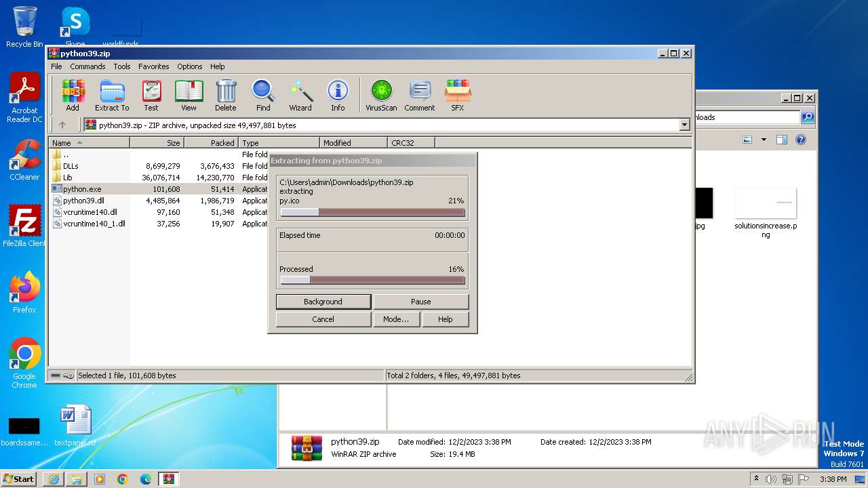Sort file list by Name column

click(x=89, y=143)
